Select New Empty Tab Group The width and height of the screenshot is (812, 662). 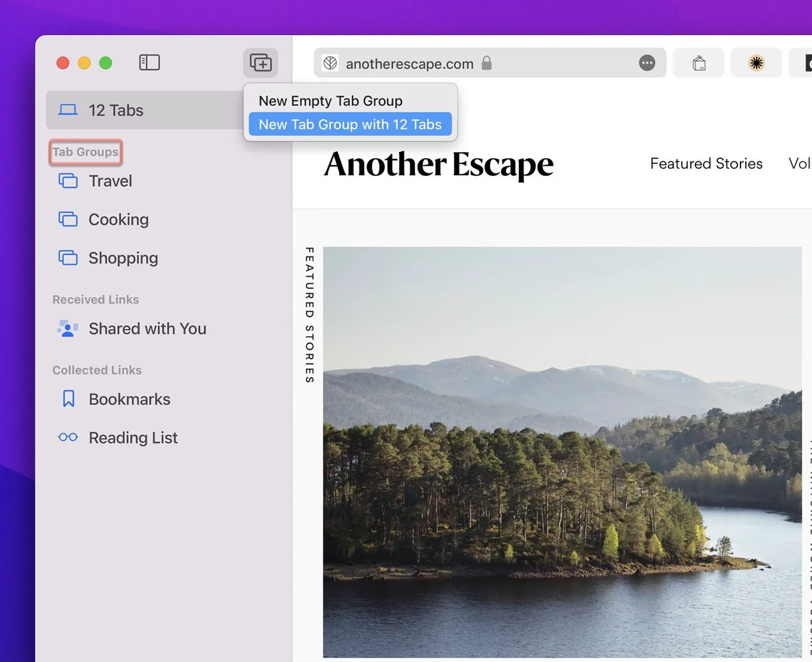330,101
